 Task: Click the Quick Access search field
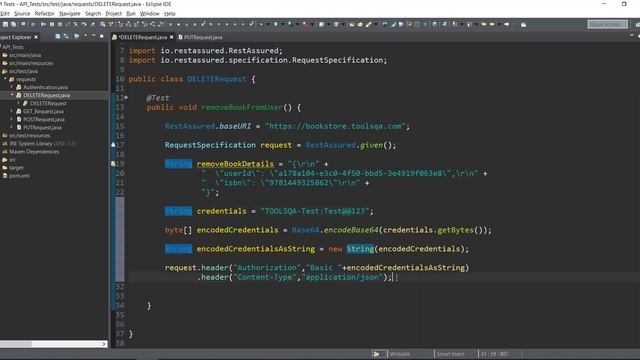coord(607,24)
